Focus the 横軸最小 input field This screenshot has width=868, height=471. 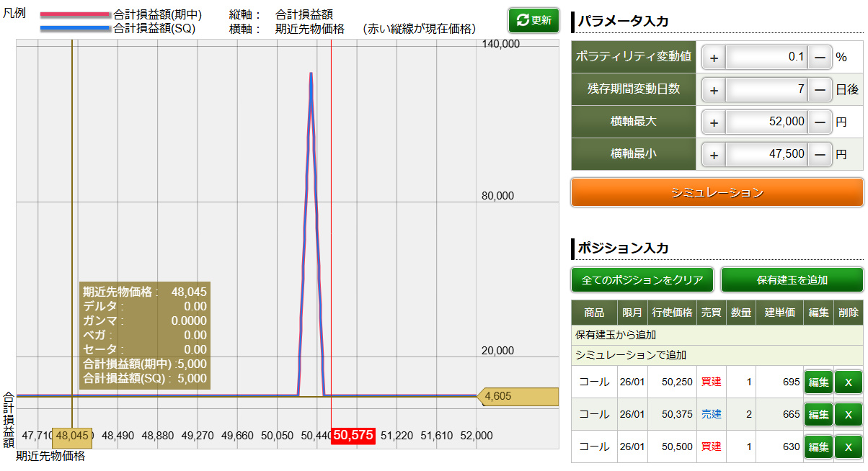click(766, 154)
